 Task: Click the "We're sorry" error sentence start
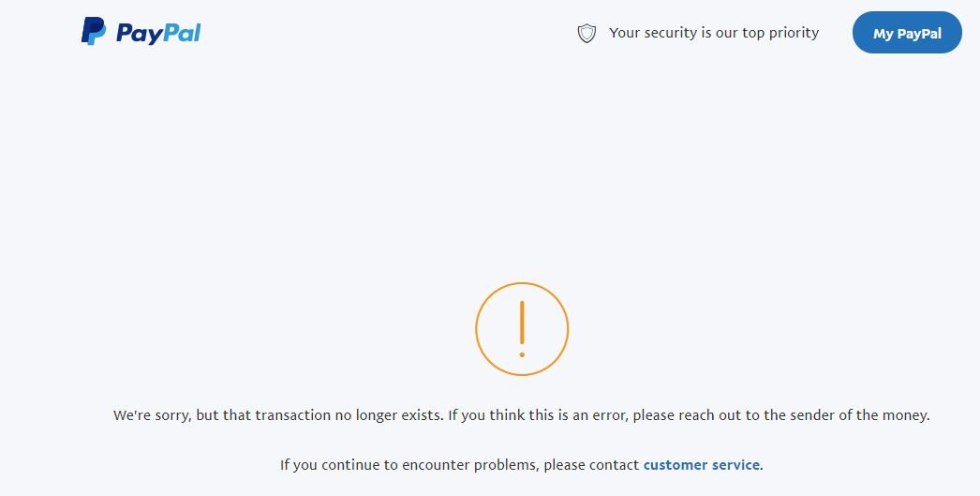pyautogui.click(x=152, y=415)
